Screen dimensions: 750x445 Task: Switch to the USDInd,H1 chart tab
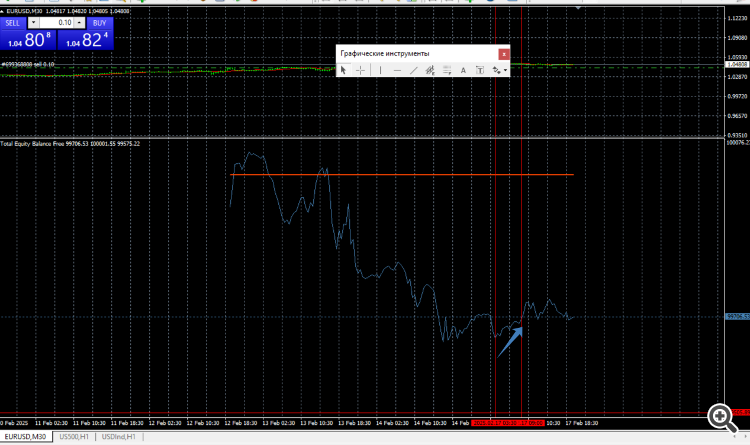point(119,436)
